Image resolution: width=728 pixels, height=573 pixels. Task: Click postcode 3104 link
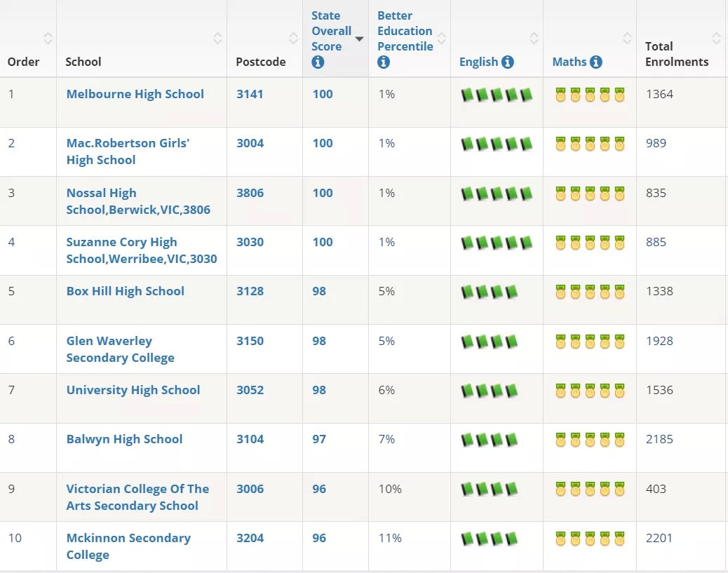click(x=250, y=439)
